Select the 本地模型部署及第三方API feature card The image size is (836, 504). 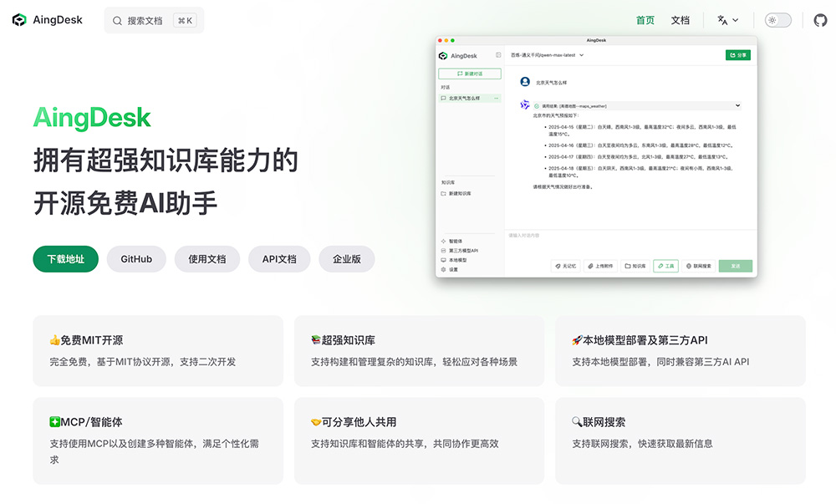[x=681, y=350]
